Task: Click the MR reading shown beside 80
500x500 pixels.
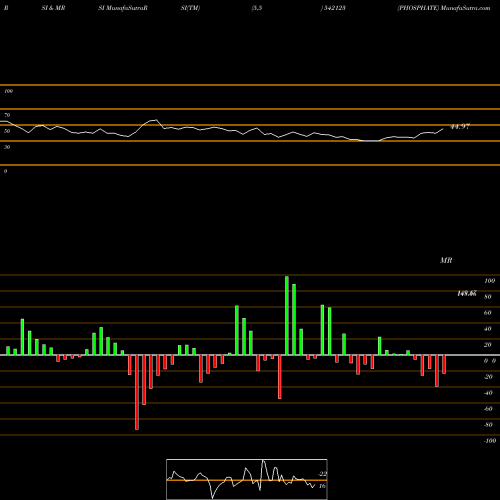Action: pyautogui.click(x=467, y=294)
